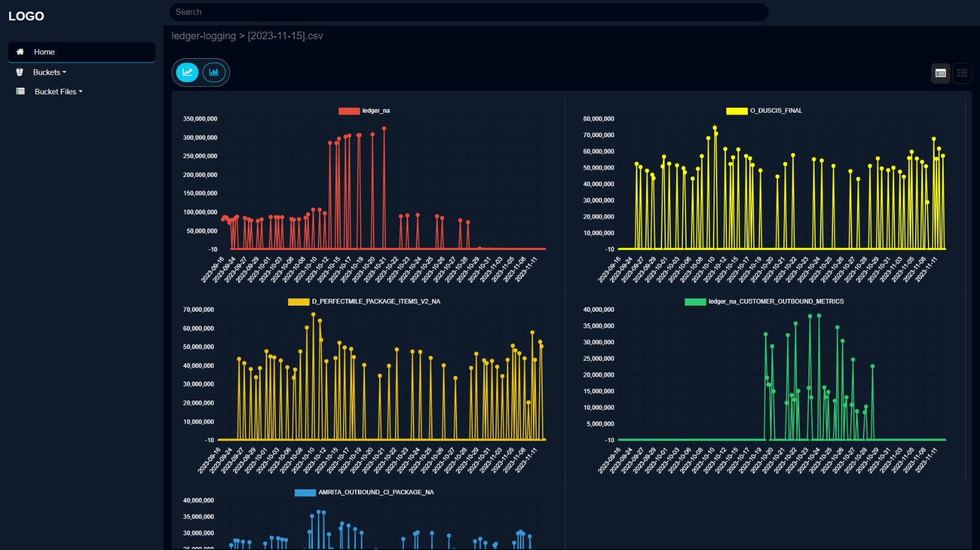Viewport: 980px width, 550px height.
Task: Toggle the D_PERFECTMILE_PACKAGE_ITEMS_V2_NA legend swatch
Action: (x=299, y=302)
